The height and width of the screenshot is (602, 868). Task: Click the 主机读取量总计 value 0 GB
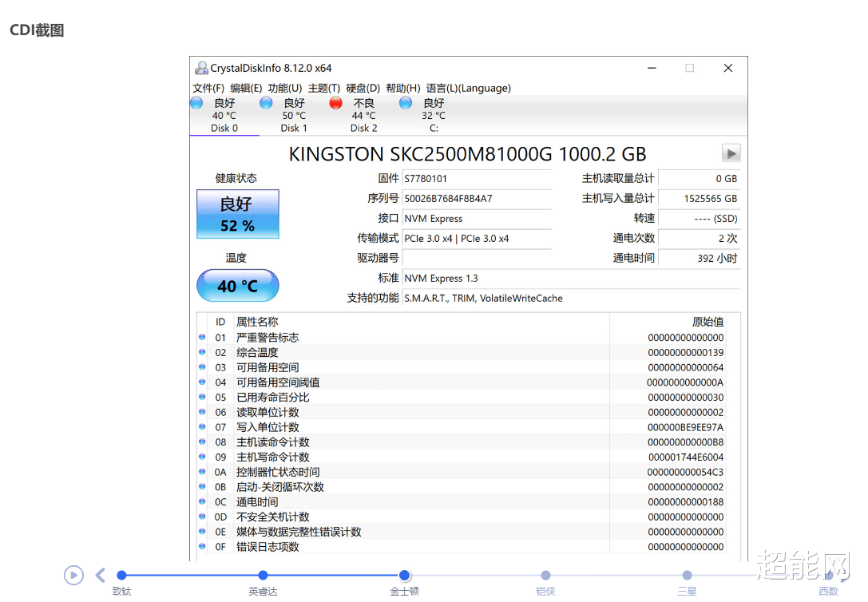[x=700, y=179]
